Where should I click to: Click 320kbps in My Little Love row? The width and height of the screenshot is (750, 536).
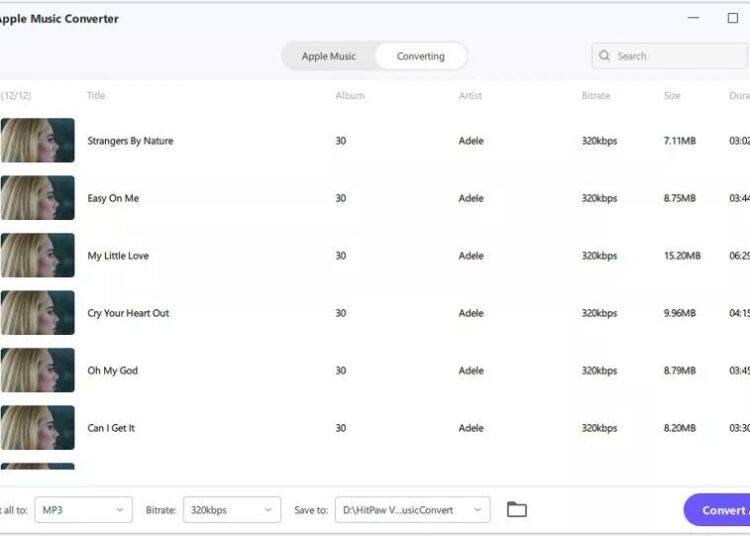(x=599, y=255)
